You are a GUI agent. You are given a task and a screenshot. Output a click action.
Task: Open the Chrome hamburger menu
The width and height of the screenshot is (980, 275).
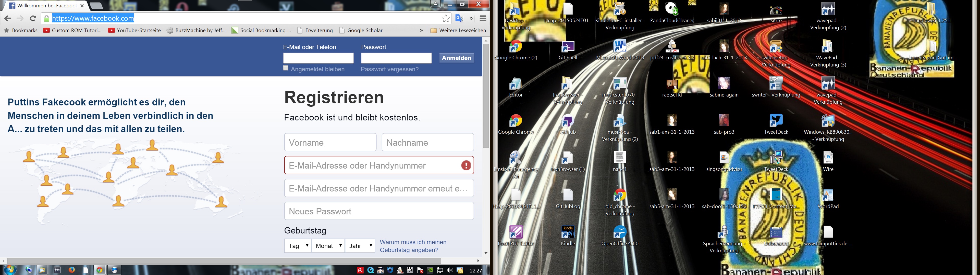click(x=483, y=18)
